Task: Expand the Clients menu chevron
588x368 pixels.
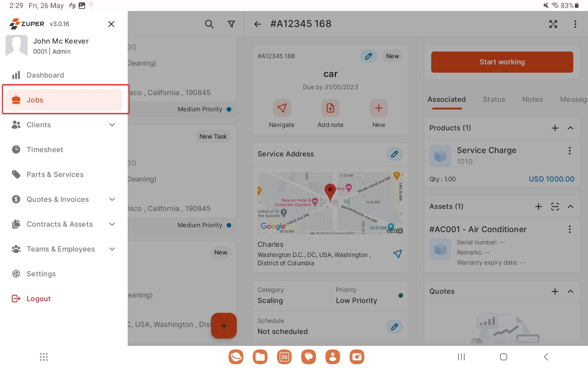Action: (112, 125)
